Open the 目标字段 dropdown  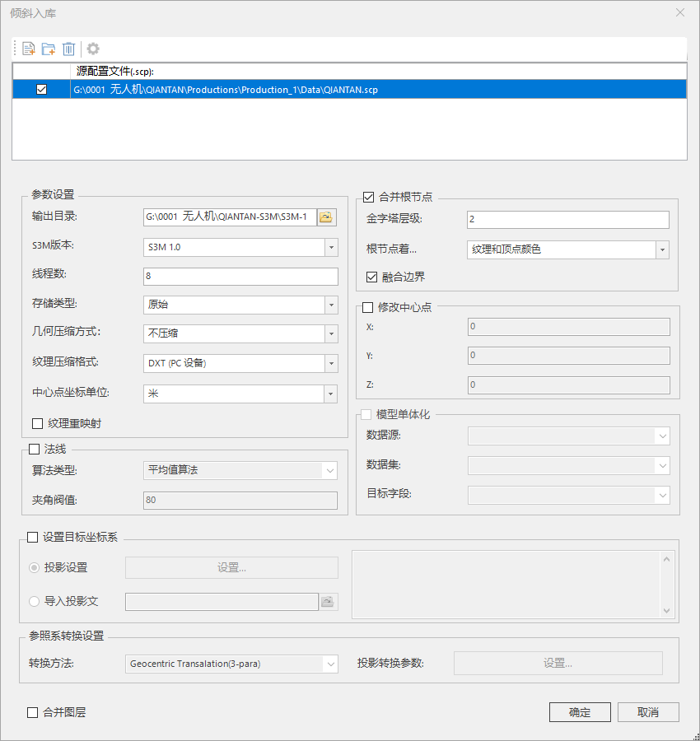[663, 496]
